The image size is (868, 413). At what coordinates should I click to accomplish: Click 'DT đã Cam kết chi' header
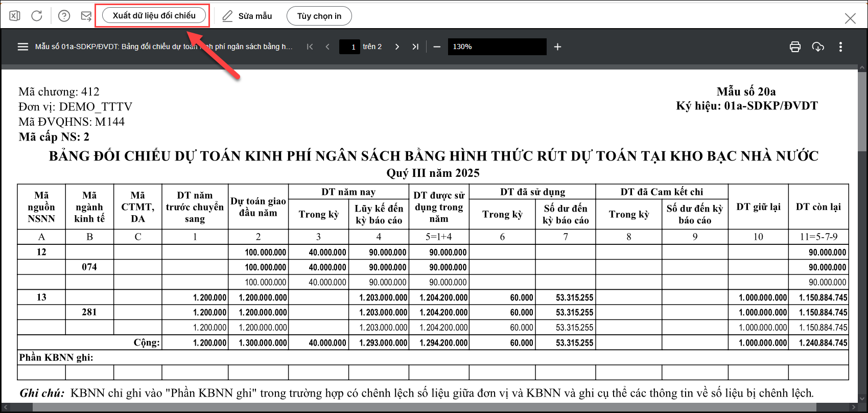(x=662, y=192)
